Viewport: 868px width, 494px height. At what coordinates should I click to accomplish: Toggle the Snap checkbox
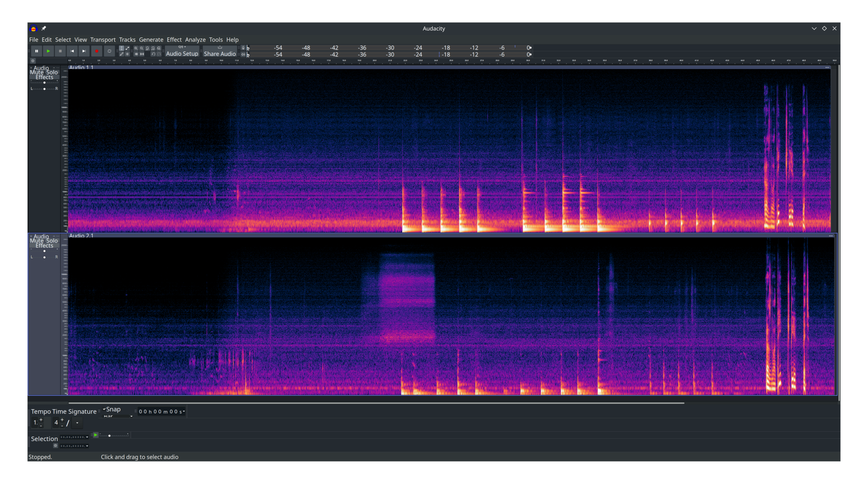(x=105, y=409)
